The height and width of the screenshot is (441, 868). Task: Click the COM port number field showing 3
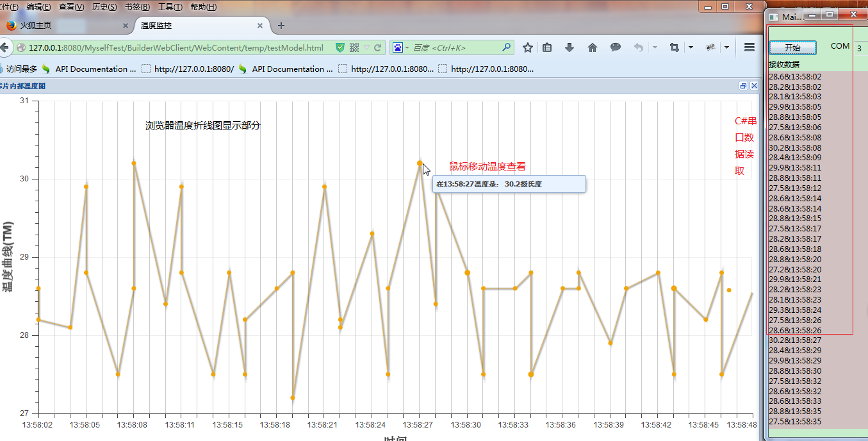tap(862, 47)
